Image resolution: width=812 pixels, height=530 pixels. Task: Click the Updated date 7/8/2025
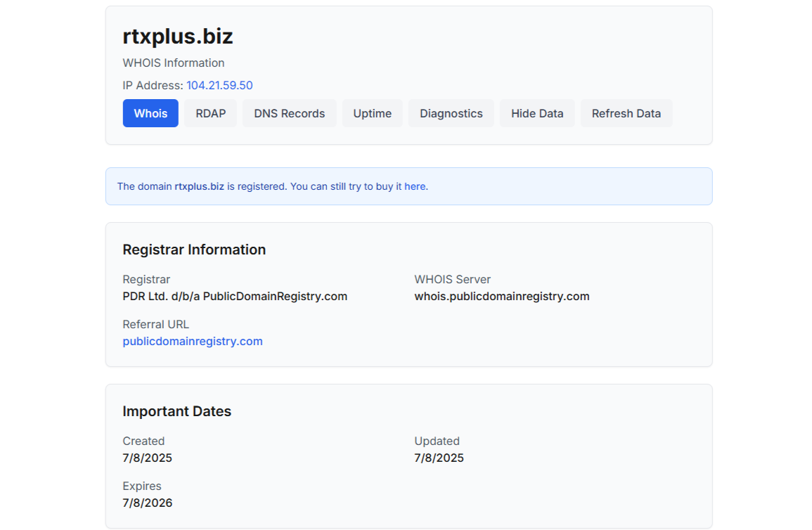(439, 458)
